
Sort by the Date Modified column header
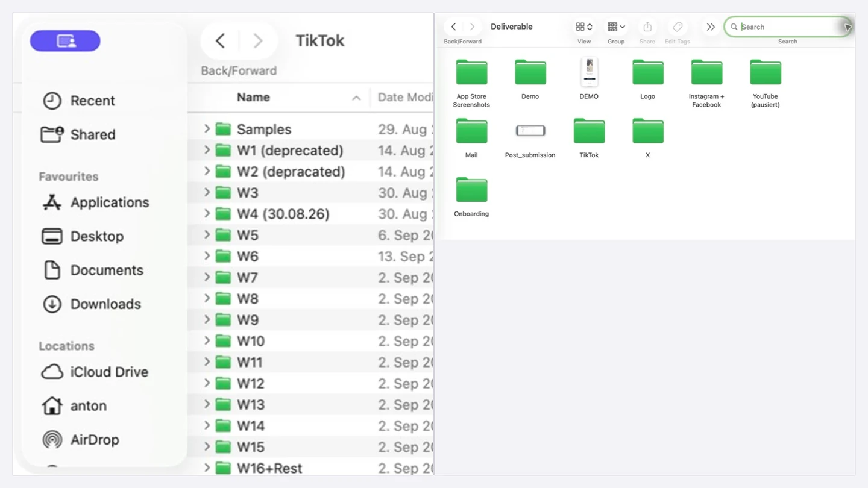[405, 97]
